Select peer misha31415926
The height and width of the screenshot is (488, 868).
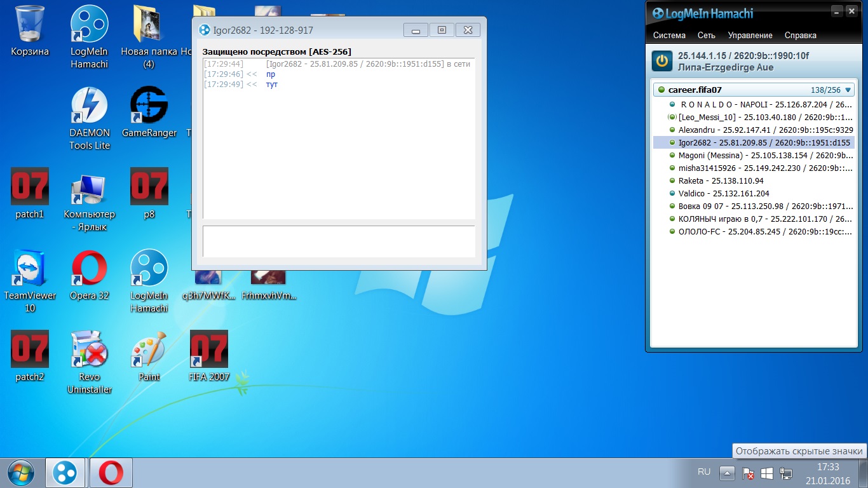pos(754,168)
